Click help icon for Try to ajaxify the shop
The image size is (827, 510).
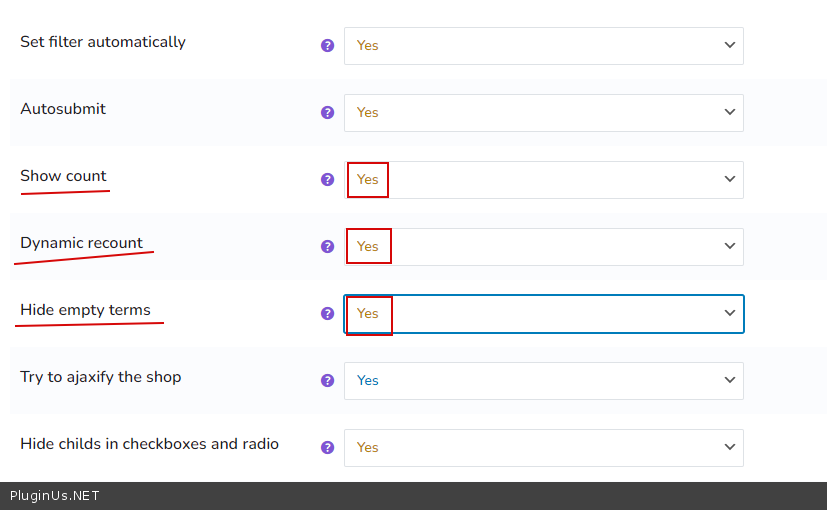(327, 380)
